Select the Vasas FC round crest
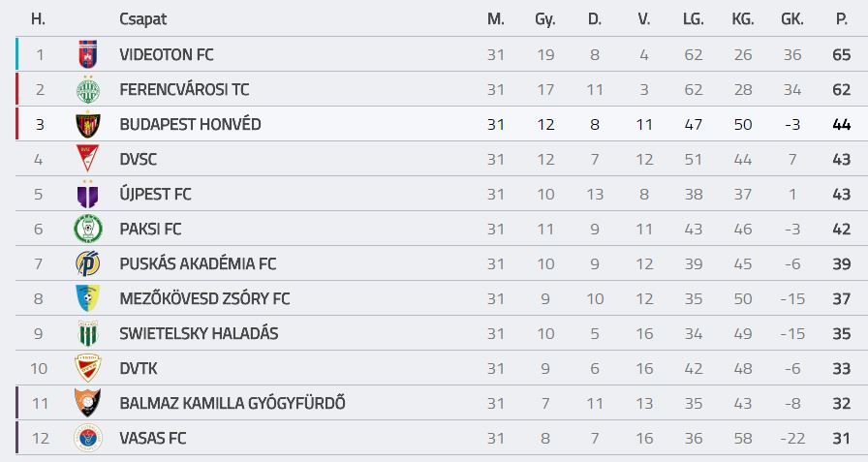Image resolution: width=868 pixels, height=462 pixels. pos(88,438)
